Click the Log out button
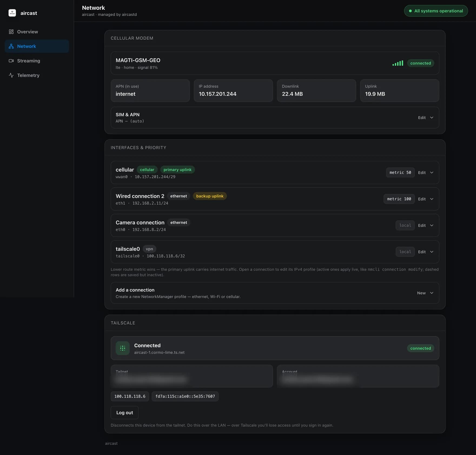The image size is (476, 455). click(125, 413)
